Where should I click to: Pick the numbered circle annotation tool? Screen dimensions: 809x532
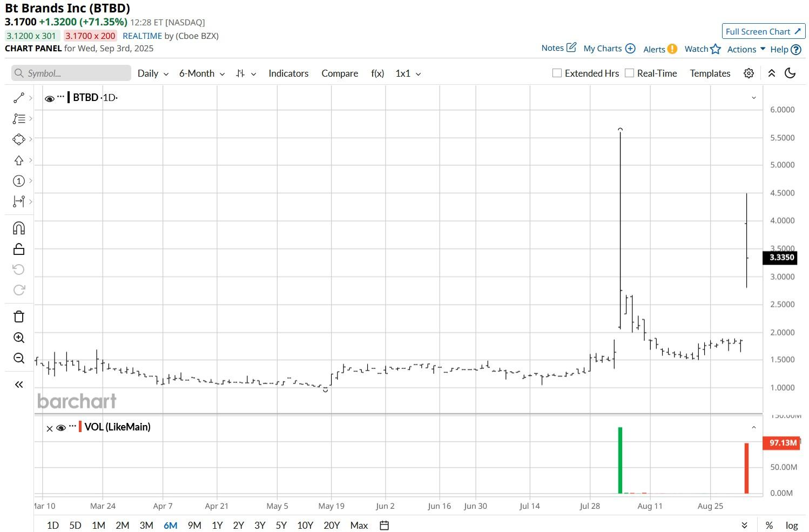[18, 181]
